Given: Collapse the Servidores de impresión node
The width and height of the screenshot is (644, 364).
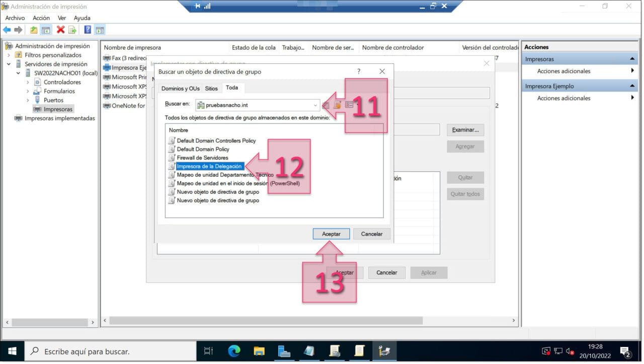Looking at the screenshot, I should (9, 64).
